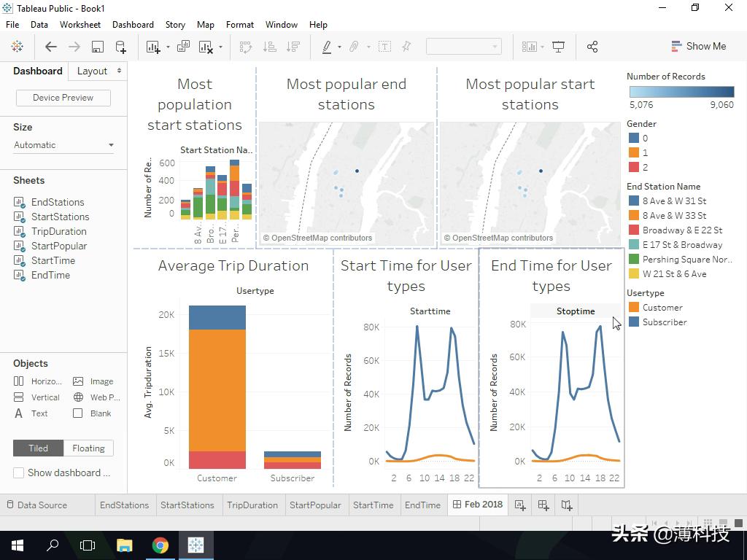The height and width of the screenshot is (560, 747).
Task: Click the Fix axes pin icon
Action: (x=406, y=47)
